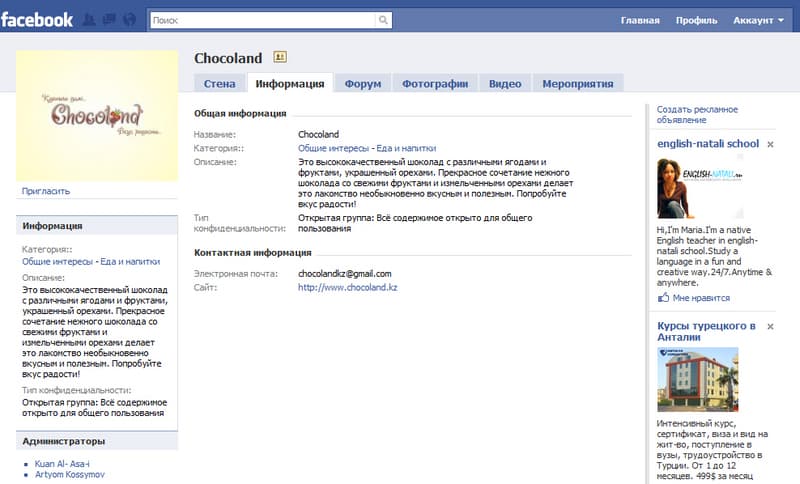
Task: Open the Аккаунт dropdown menu
Action: (758, 20)
